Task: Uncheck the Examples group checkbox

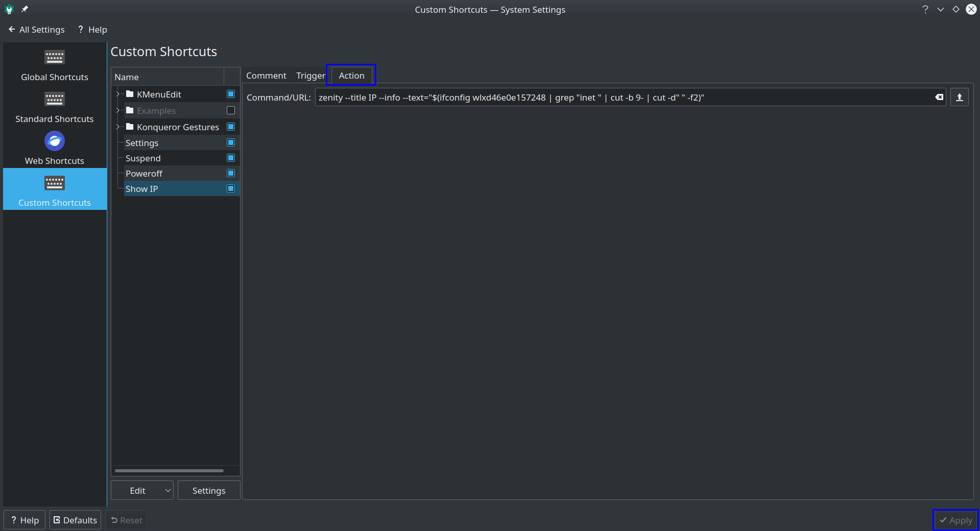Action: point(231,110)
